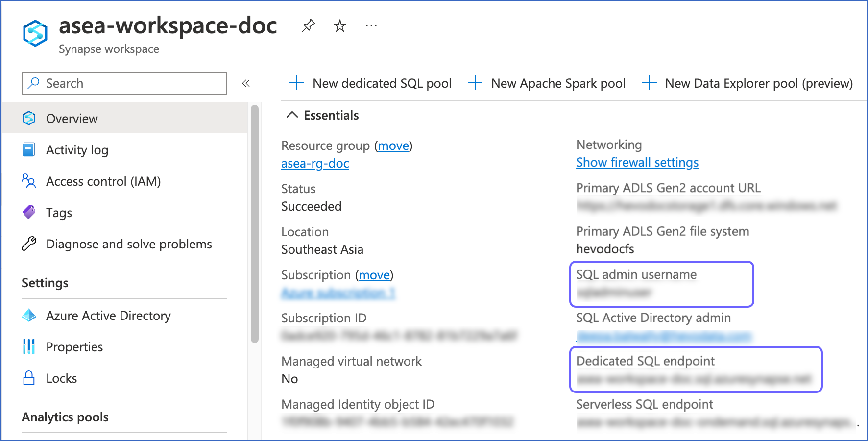The width and height of the screenshot is (868, 441).
Task: Click the Overview icon in sidebar
Action: tap(29, 118)
